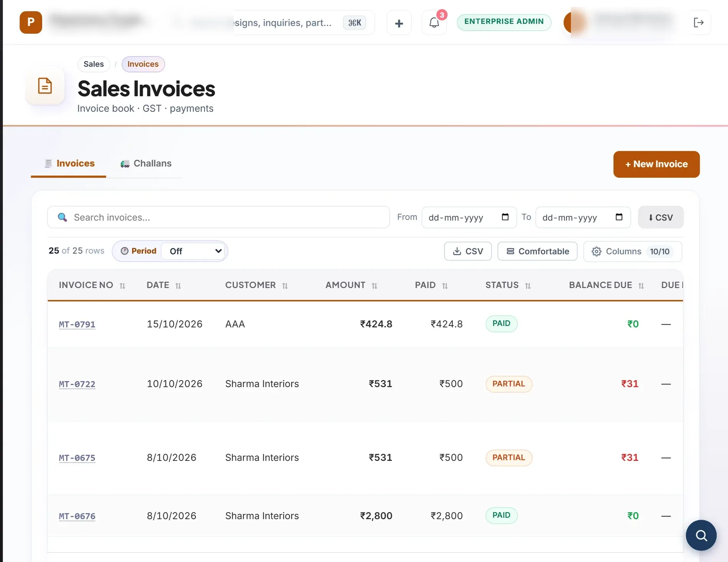The height and width of the screenshot is (562, 728).
Task: Select the Invoices tab
Action: tap(69, 164)
